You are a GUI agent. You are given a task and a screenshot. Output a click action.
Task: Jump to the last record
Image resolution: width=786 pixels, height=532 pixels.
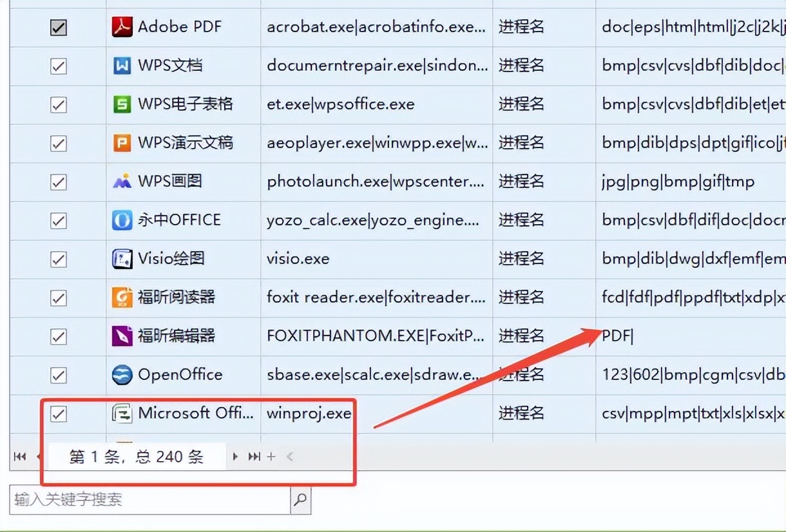(254, 457)
